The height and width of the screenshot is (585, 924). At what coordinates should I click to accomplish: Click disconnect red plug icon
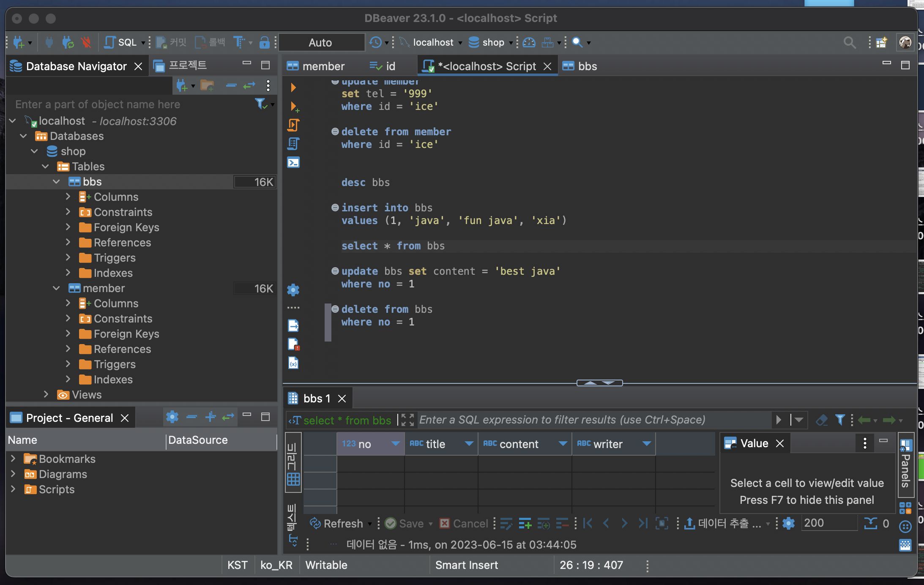(86, 42)
